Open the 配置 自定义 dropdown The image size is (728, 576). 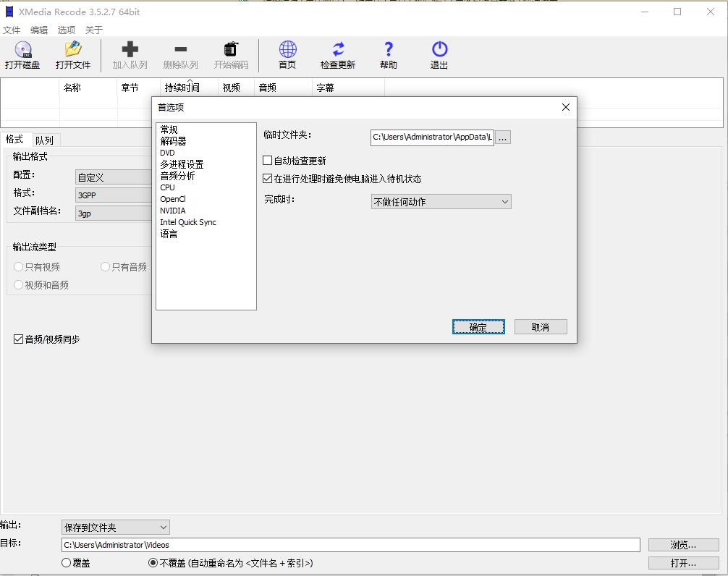coord(114,177)
